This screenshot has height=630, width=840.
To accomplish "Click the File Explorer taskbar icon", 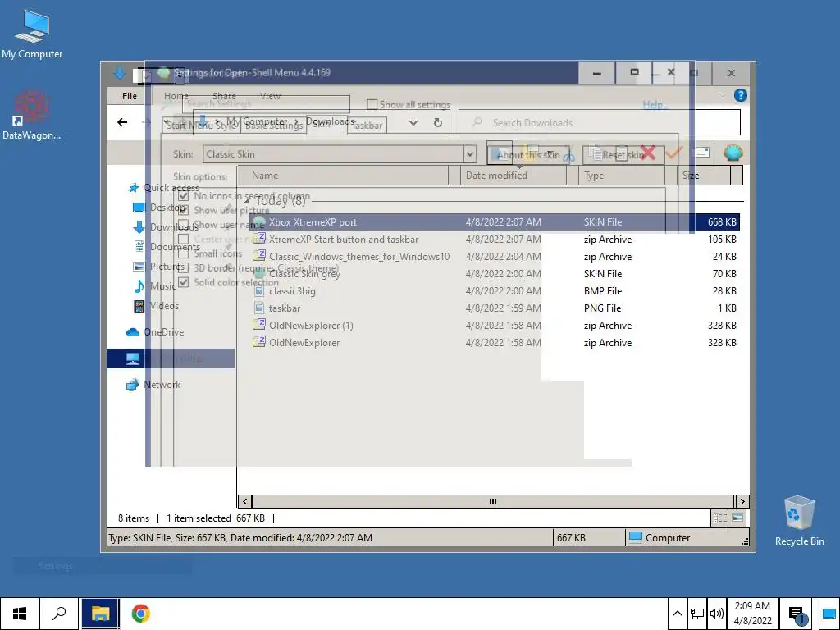I will [x=100, y=614].
